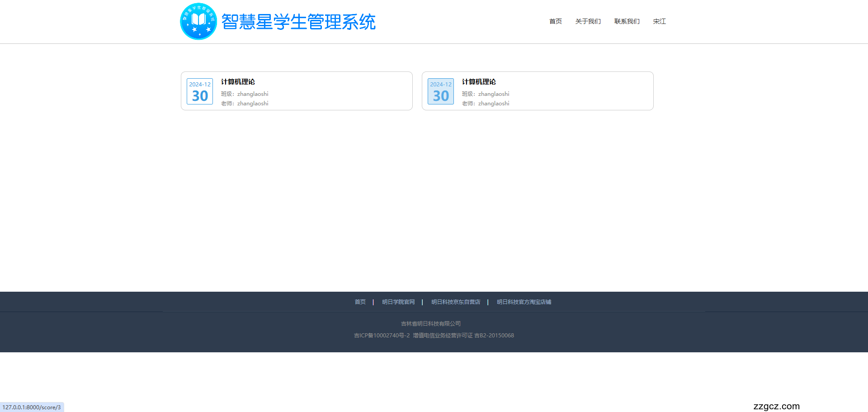This screenshot has width=868, height=412.
Task: Click the 127.0.0.1:8000/score/3 status URL
Action: (32, 407)
